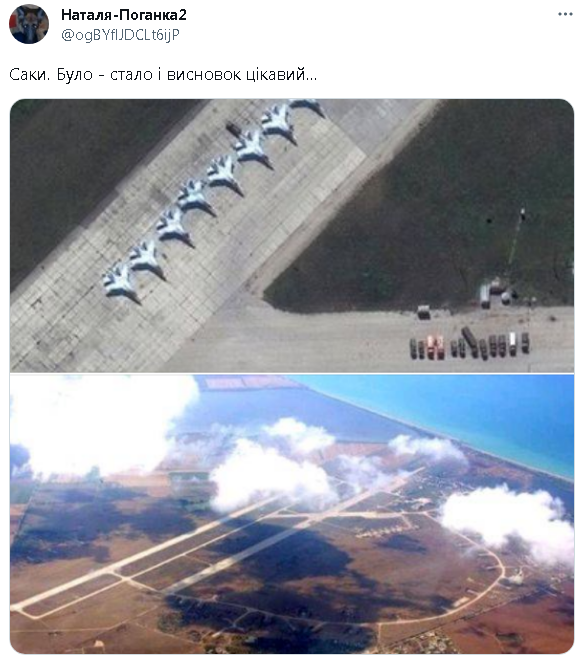Click the red fire trucks in satellite image
583x658 pixels.
coord(435,347)
